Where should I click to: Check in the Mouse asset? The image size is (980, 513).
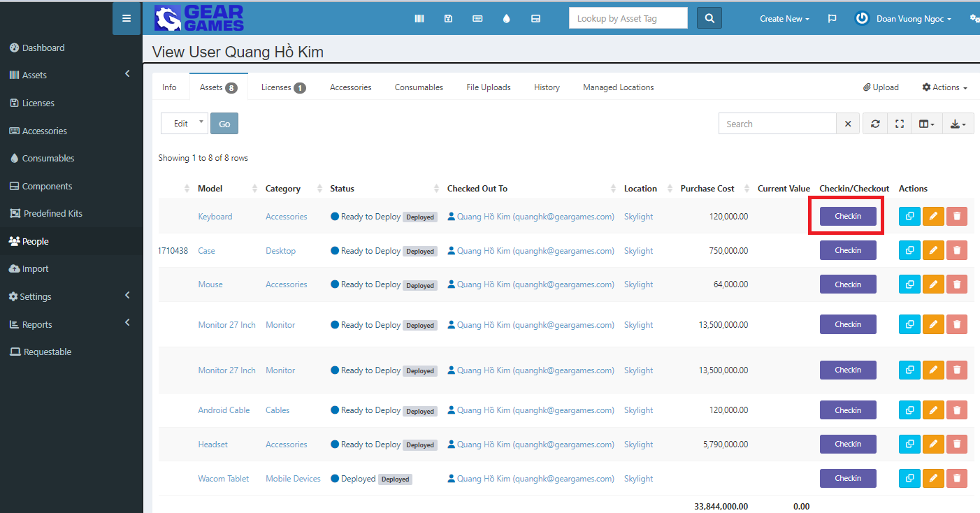(847, 284)
